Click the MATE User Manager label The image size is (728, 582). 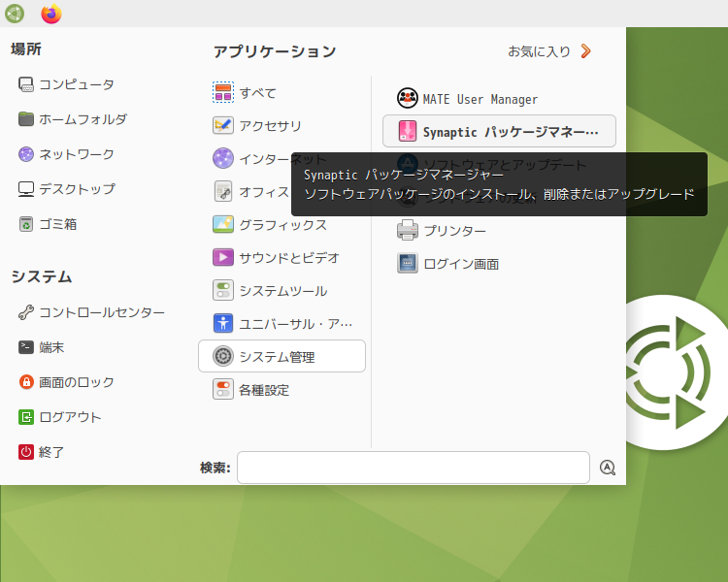480,99
